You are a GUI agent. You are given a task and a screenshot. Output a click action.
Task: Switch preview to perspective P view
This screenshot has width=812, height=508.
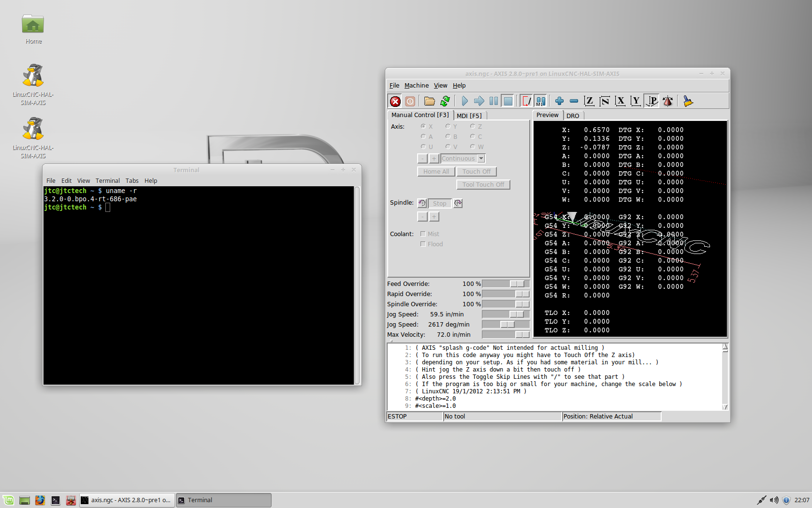[652, 101]
